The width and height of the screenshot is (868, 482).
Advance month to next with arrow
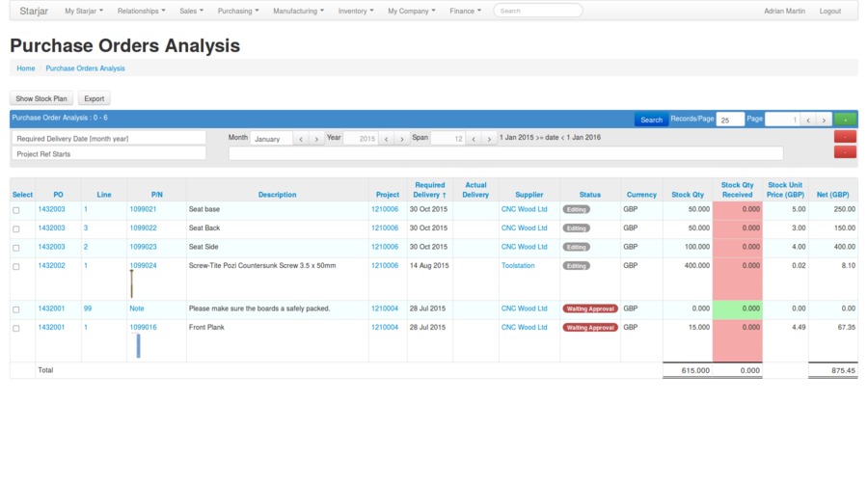point(315,139)
